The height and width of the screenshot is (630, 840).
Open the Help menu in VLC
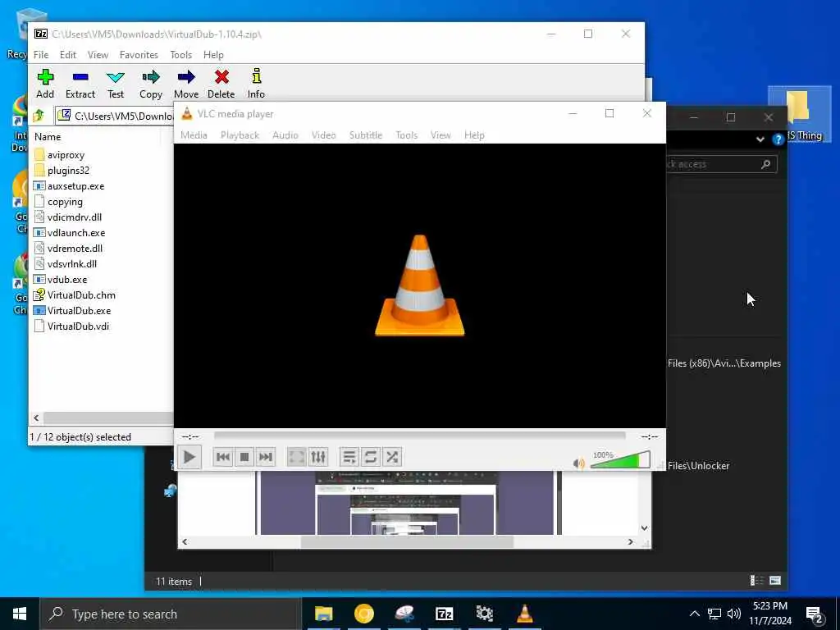point(474,135)
